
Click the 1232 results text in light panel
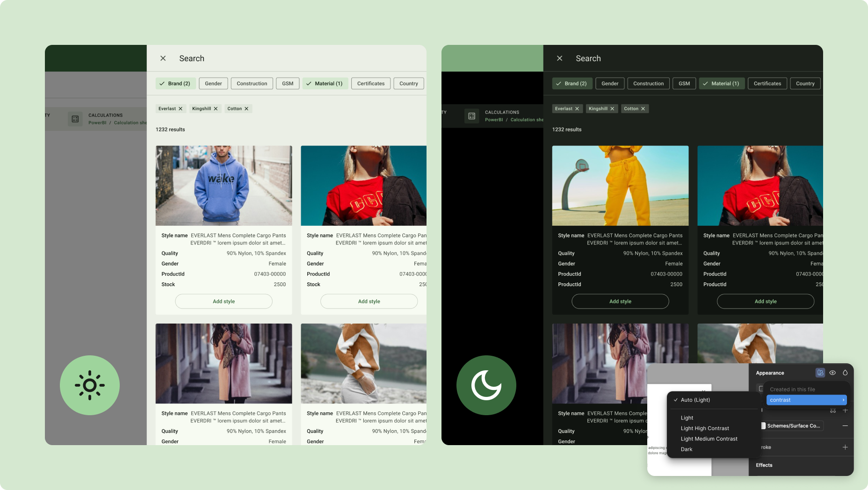(x=170, y=130)
